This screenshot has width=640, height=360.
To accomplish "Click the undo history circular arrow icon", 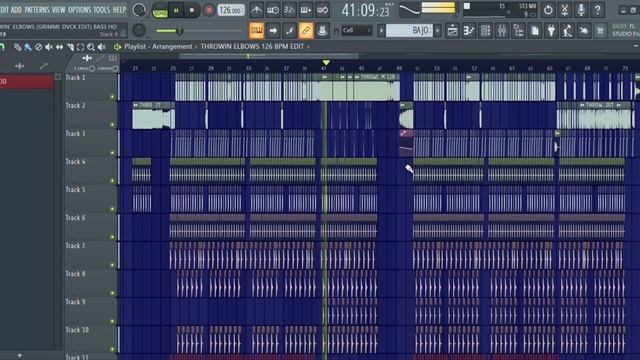I will click(548, 10).
